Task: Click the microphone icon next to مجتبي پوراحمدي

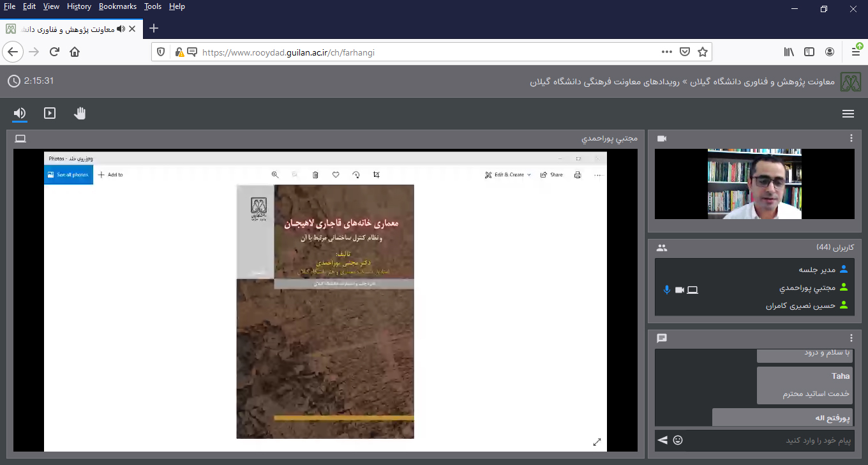Action: coord(667,290)
